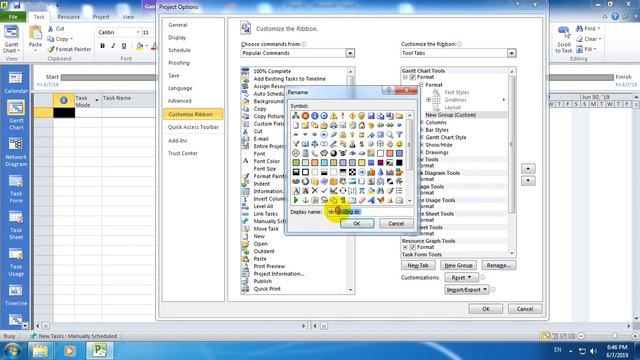640x360 pixels.
Task: Uncheck Format under Gantt Chart Tools
Action: (412, 77)
